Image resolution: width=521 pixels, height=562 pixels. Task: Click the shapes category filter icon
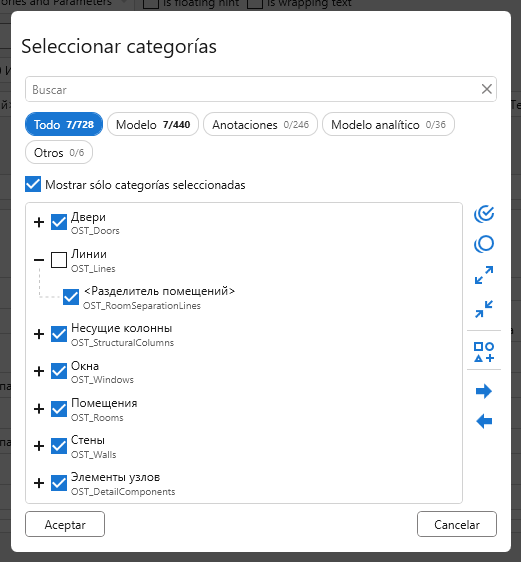tap(484, 352)
